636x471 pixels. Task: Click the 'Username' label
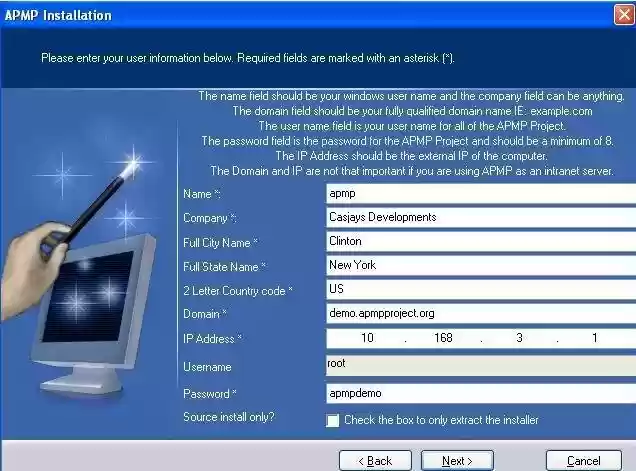207,367
